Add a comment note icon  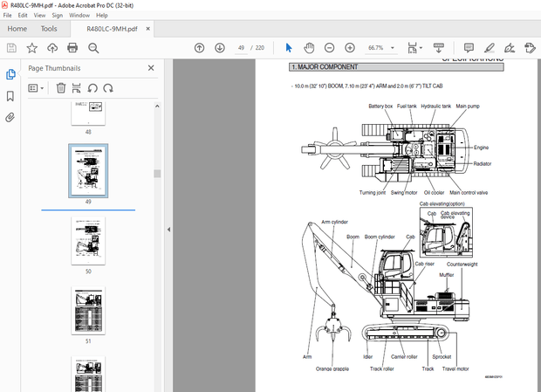[x=469, y=48]
